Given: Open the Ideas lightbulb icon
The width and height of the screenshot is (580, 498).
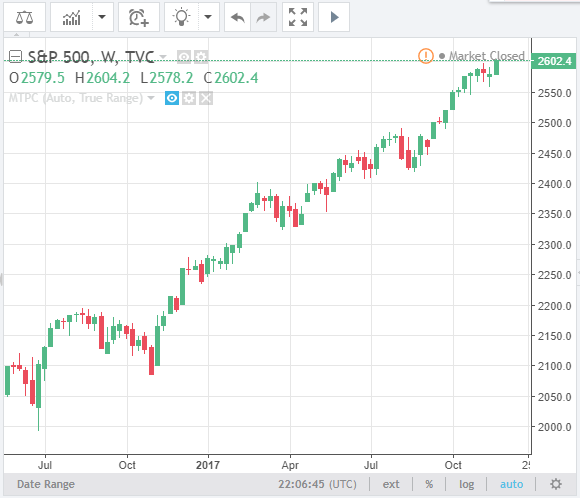Looking at the screenshot, I should (x=181, y=17).
